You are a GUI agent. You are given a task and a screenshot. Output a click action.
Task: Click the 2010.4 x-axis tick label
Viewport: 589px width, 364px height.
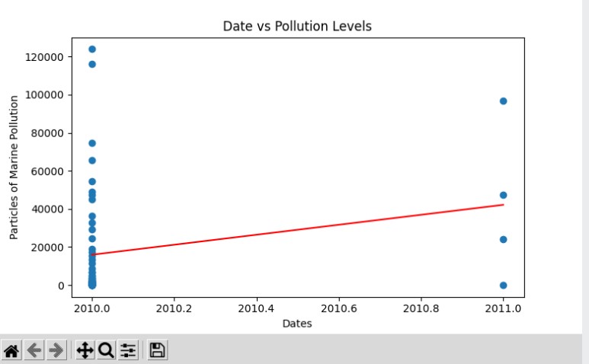click(x=256, y=308)
